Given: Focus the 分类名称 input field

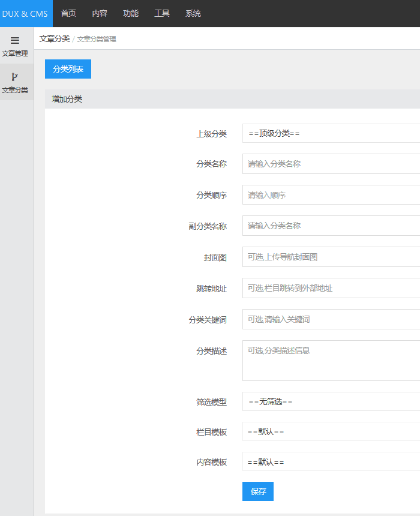Looking at the screenshot, I should pyautogui.click(x=331, y=164).
